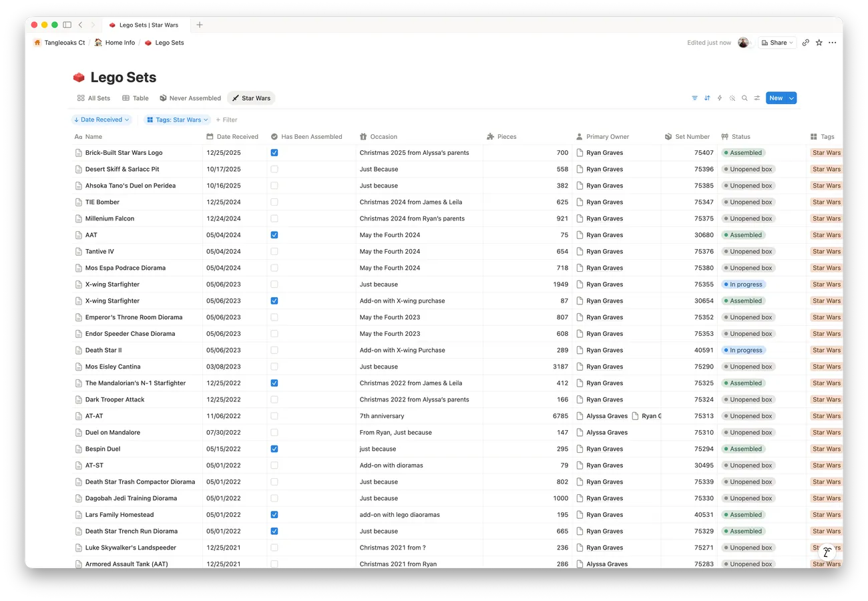Change X-wing Starfighter In progress status 75355
Viewport: 868px width, 601px height.
point(743,284)
